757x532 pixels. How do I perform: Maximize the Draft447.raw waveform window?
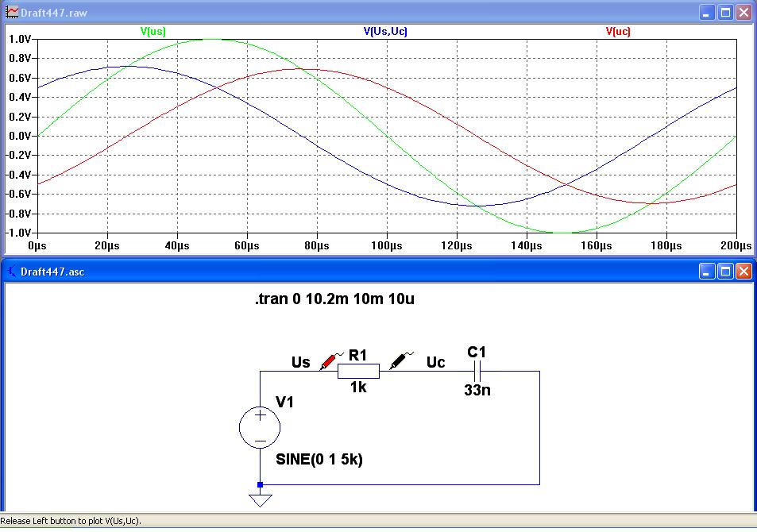point(725,13)
